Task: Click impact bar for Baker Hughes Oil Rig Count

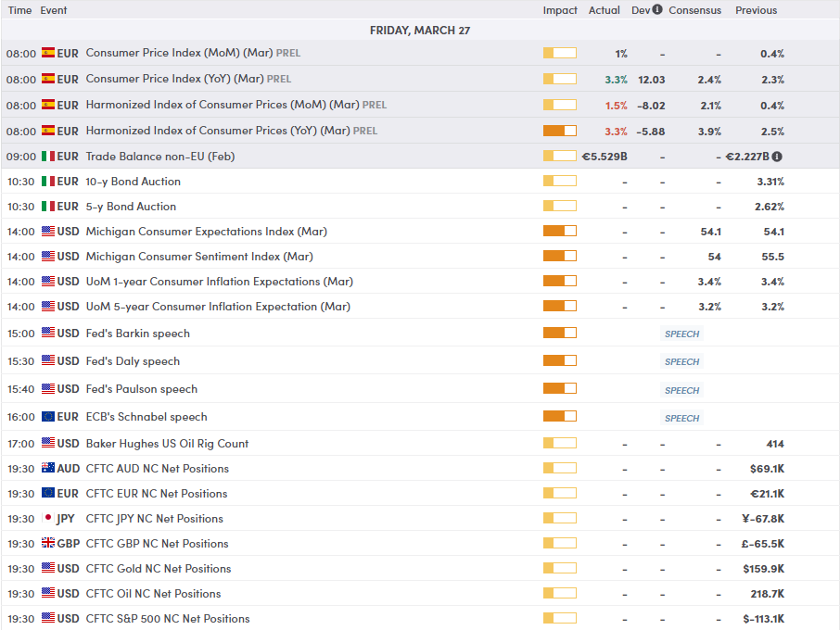Action: click(x=560, y=443)
